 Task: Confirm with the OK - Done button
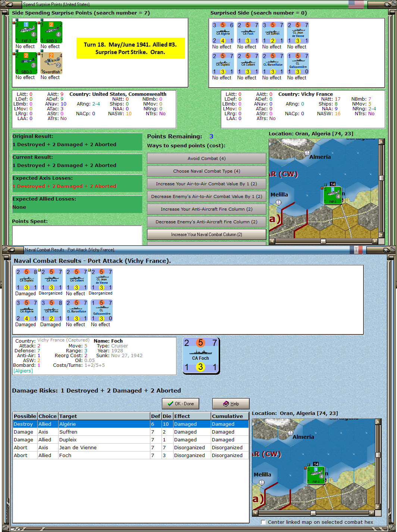[181, 404]
